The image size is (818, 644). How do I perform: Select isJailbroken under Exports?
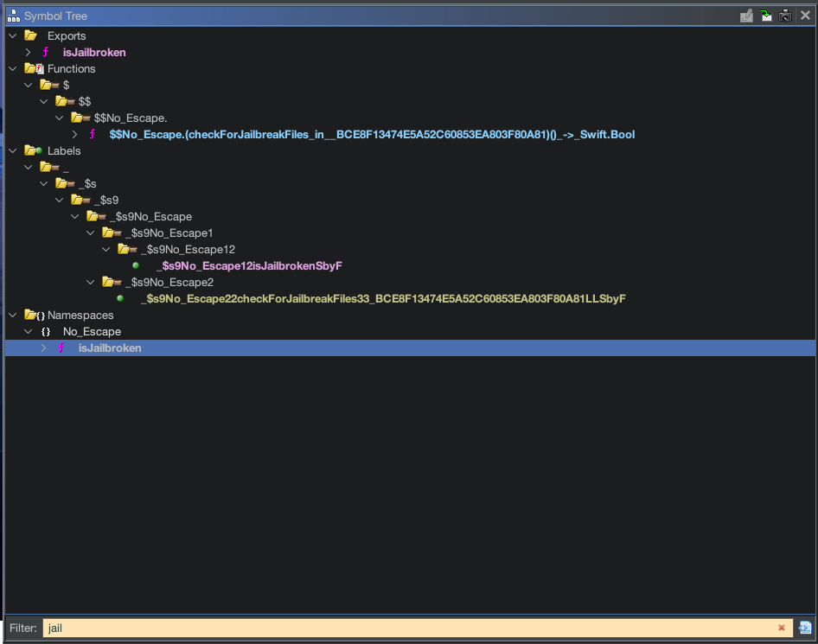[94, 53]
